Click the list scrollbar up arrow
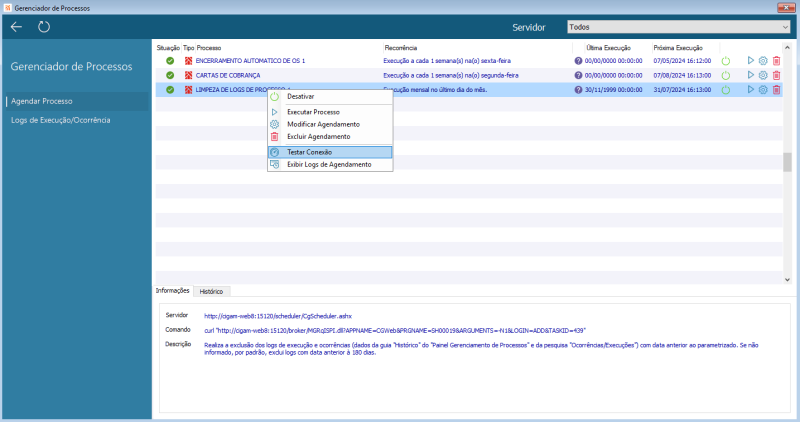The image size is (800, 422). [787, 47]
